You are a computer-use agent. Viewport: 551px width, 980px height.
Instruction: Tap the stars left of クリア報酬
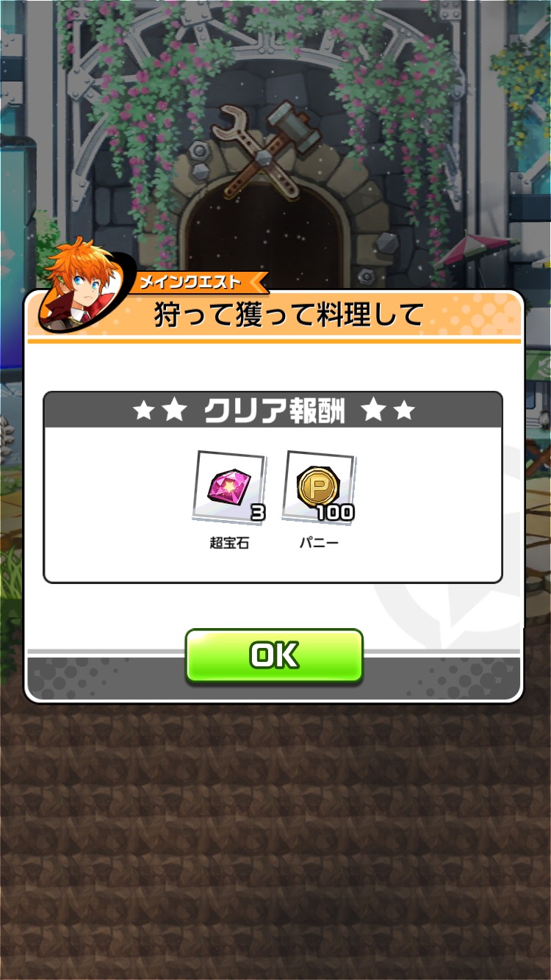(x=160, y=411)
